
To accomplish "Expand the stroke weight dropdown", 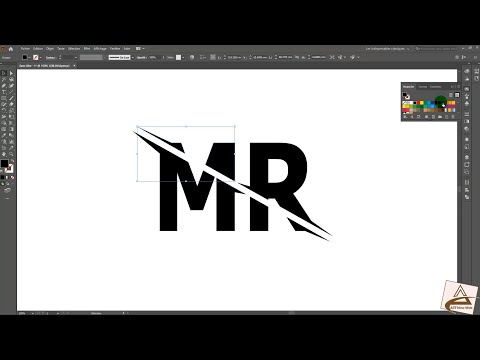I will tap(76, 57).
